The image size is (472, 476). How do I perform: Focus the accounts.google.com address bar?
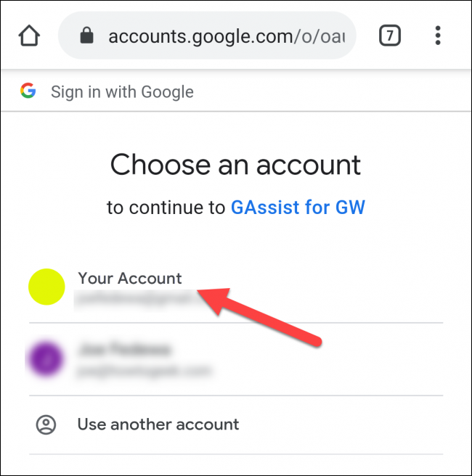tap(207, 36)
